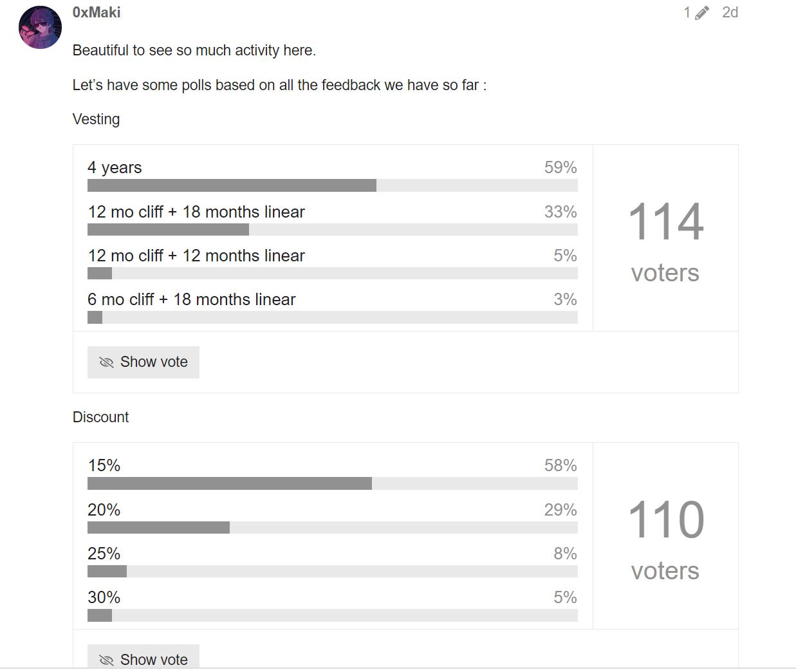The height and width of the screenshot is (672, 796).
Task: Select 12 mo cliff + 18 months linear
Action: tap(196, 212)
